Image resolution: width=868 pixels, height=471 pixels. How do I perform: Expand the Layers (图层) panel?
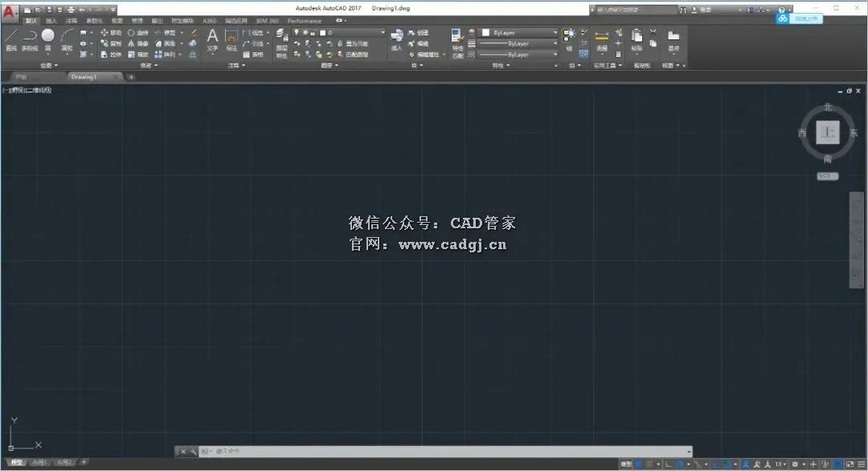coord(330,65)
